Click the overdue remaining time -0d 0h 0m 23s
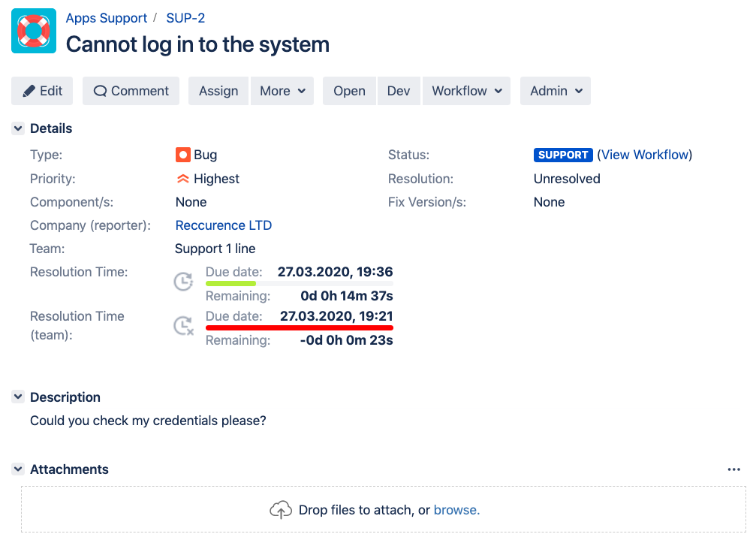 click(346, 340)
